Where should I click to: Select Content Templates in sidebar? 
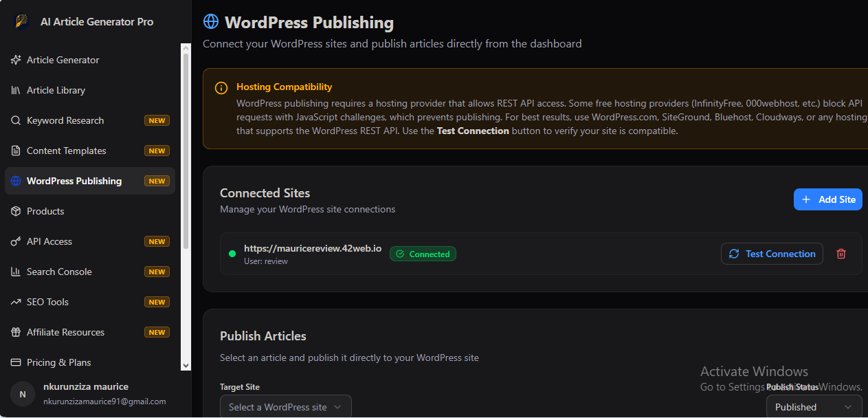(90, 151)
